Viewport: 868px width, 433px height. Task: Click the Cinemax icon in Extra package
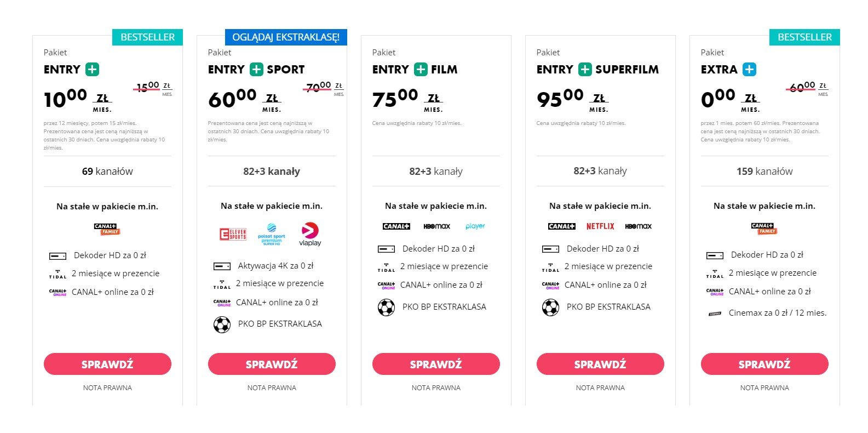[715, 314]
